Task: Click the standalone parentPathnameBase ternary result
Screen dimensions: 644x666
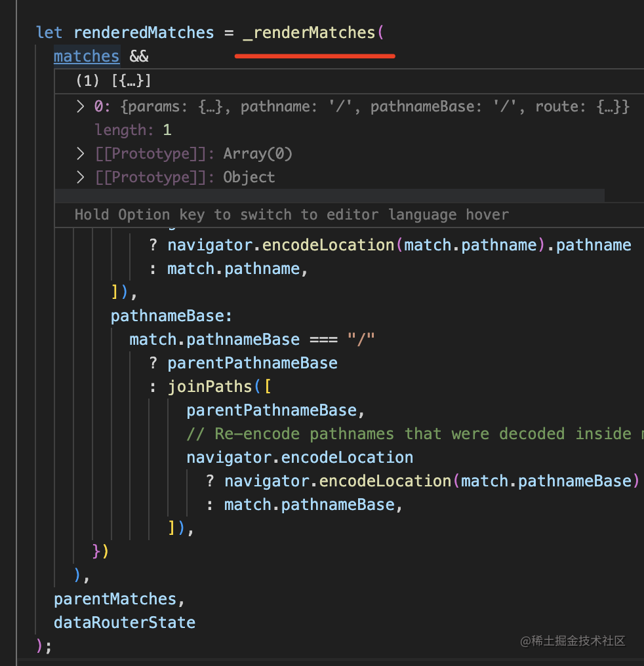Action: tap(252, 363)
